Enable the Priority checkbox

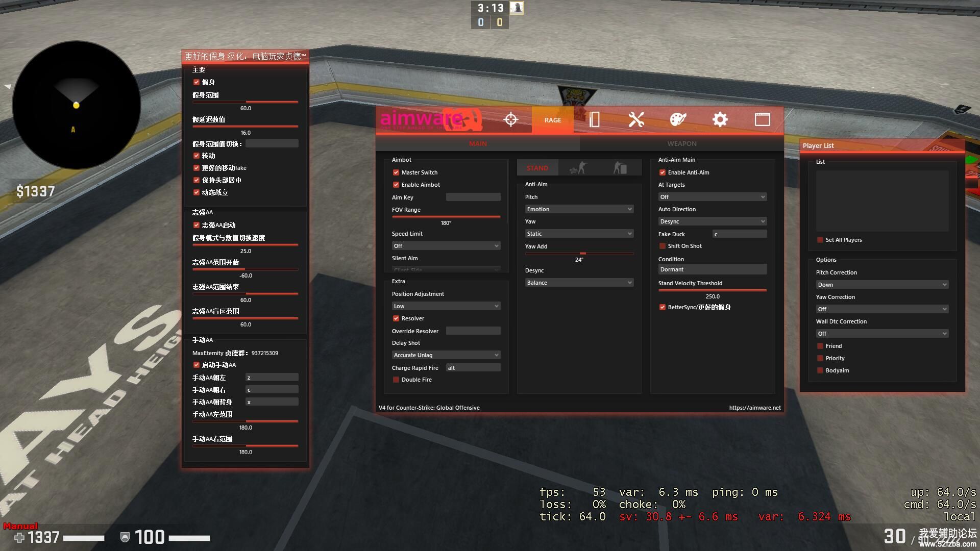pyautogui.click(x=820, y=358)
